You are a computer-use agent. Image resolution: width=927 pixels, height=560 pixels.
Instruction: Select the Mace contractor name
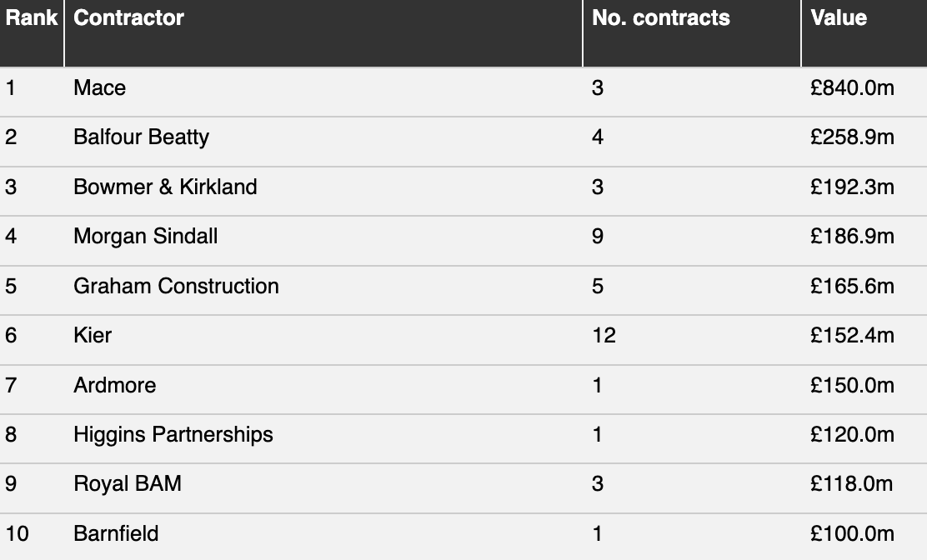tap(99, 88)
